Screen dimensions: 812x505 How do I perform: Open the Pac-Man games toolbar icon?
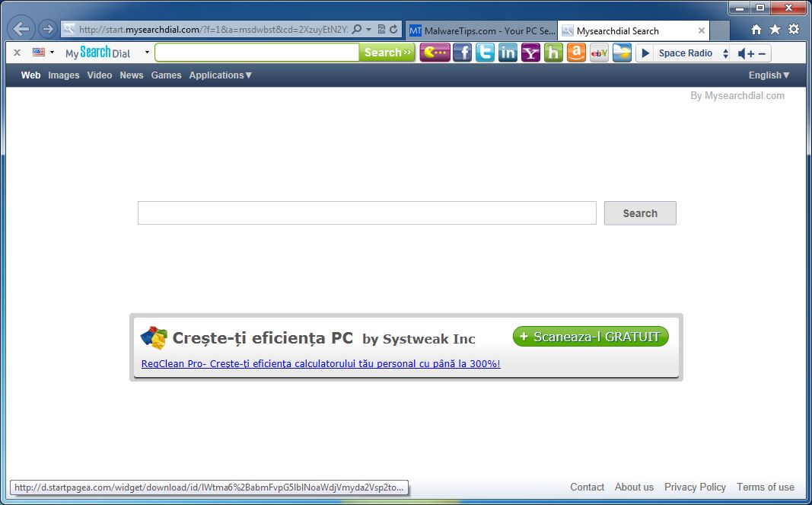[x=435, y=53]
